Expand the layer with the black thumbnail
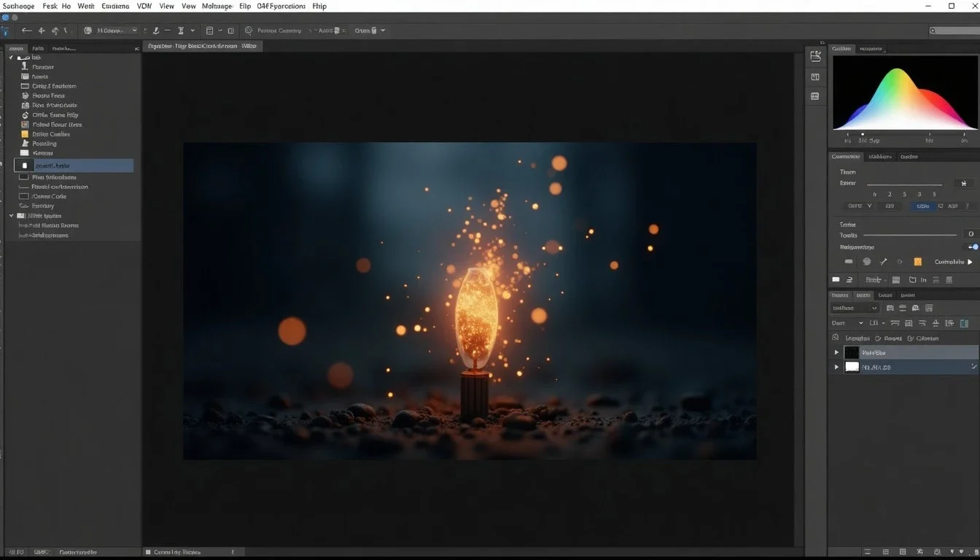Image resolution: width=980 pixels, height=560 pixels. click(x=836, y=353)
